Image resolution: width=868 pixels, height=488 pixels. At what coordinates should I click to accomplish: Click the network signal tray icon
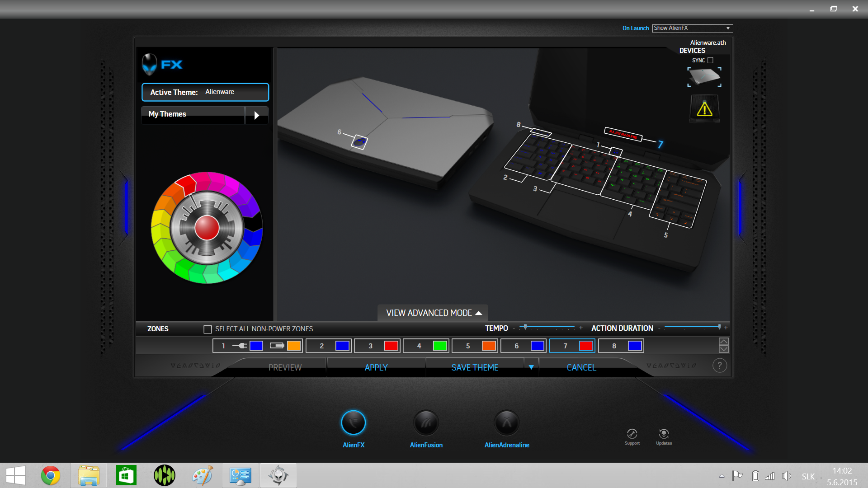(769, 476)
